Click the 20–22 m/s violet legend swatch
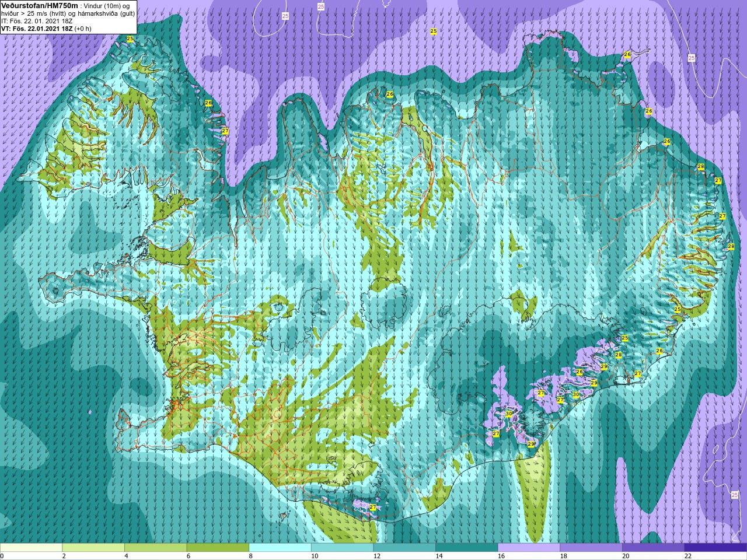Screen dimensions: 747x560 pos(654,548)
